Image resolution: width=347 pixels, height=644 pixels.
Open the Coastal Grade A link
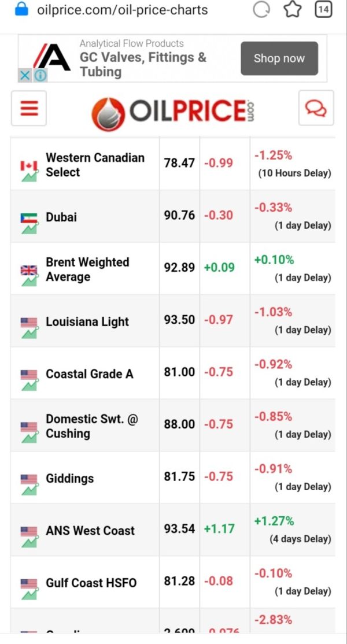[90, 374]
